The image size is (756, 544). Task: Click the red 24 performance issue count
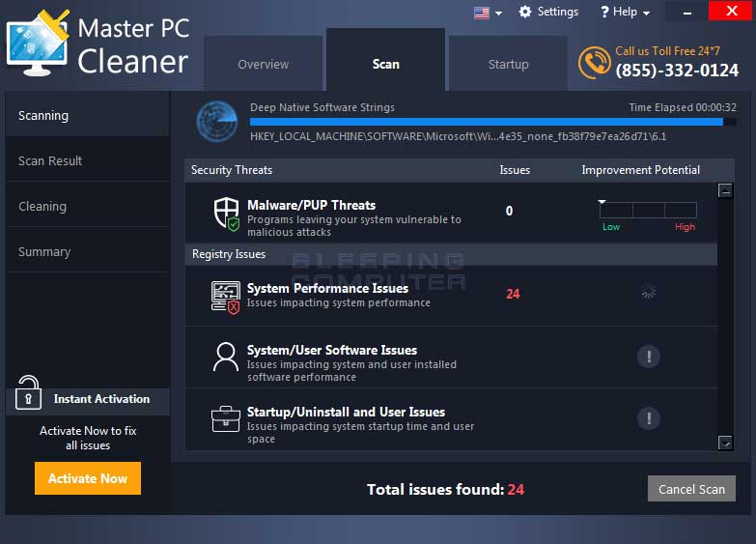coord(513,294)
